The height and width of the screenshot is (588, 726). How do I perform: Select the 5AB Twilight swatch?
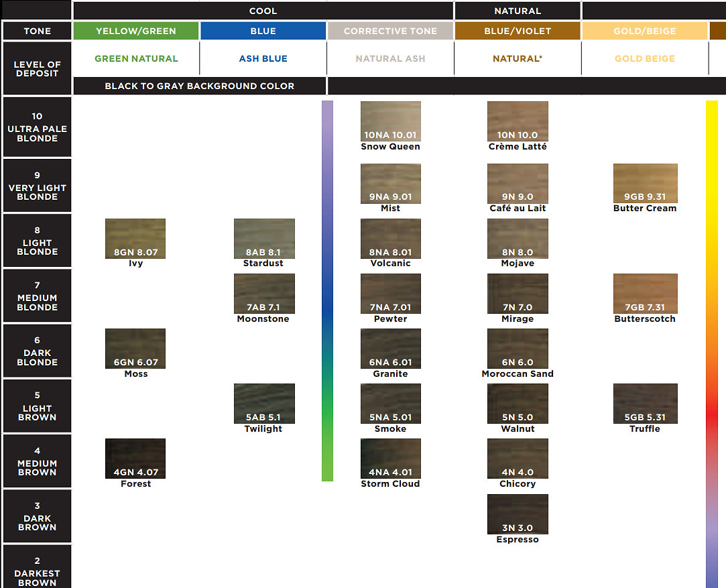pos(264,403)
